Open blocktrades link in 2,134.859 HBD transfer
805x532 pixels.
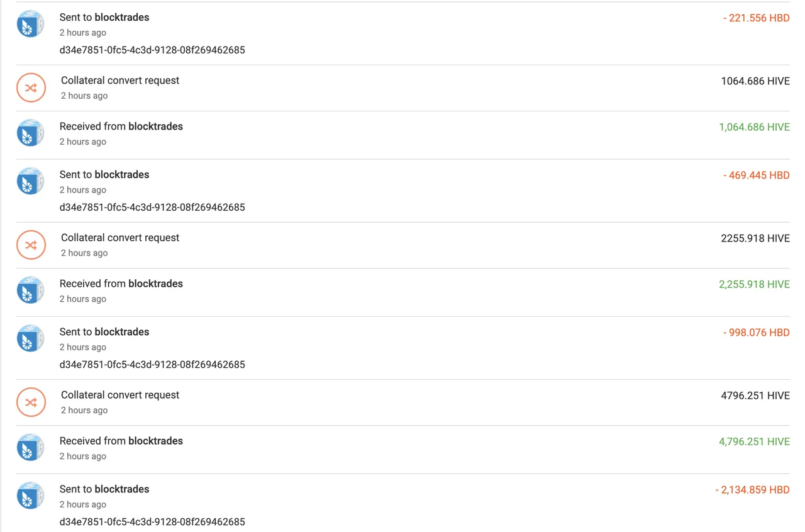click(x=121, y=489)
